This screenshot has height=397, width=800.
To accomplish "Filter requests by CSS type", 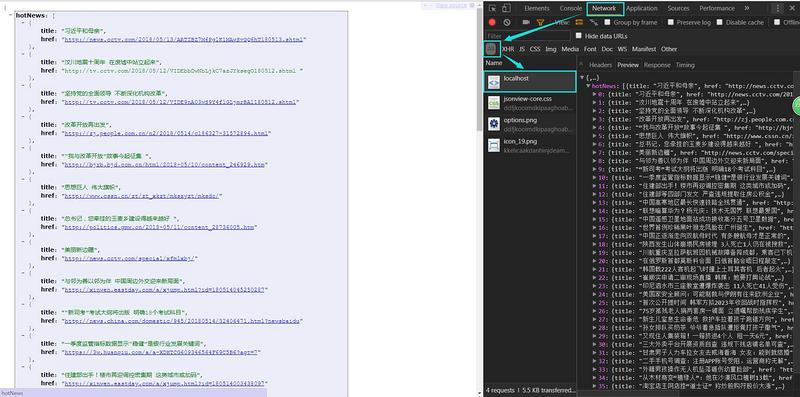I will tap(535, 49).
